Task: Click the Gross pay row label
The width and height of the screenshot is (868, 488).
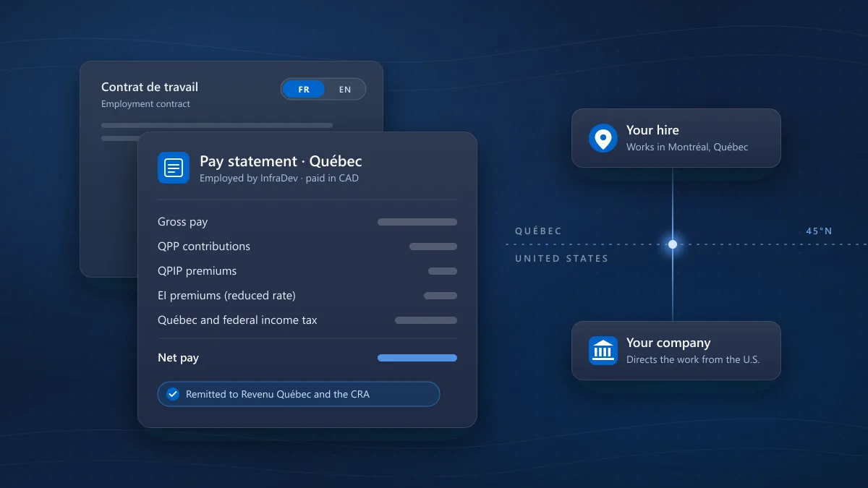Action: coord(183,222)
